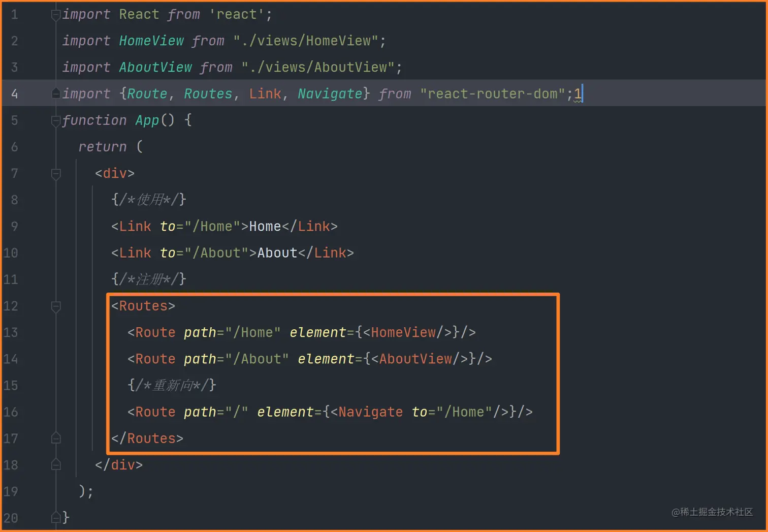768x532 pixels.
Task: Click Route inside the line 4 import braces
Action: tap(147, 93)
